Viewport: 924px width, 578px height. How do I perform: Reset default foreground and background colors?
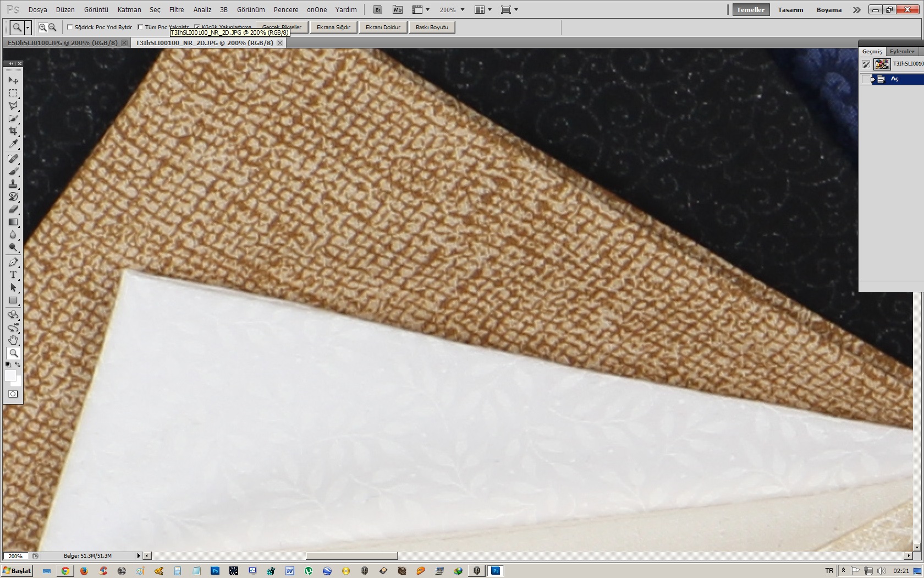pyautogui.click(x=8, y=364)
